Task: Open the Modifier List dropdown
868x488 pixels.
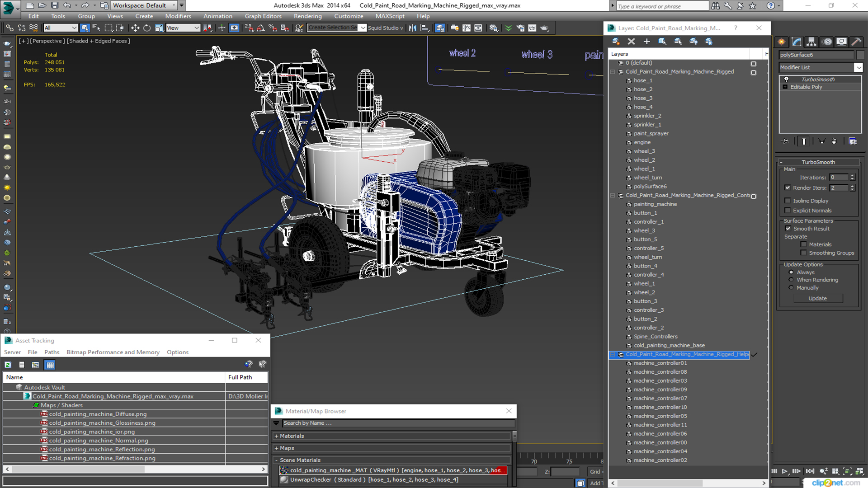Action: (x=858, y=67)
